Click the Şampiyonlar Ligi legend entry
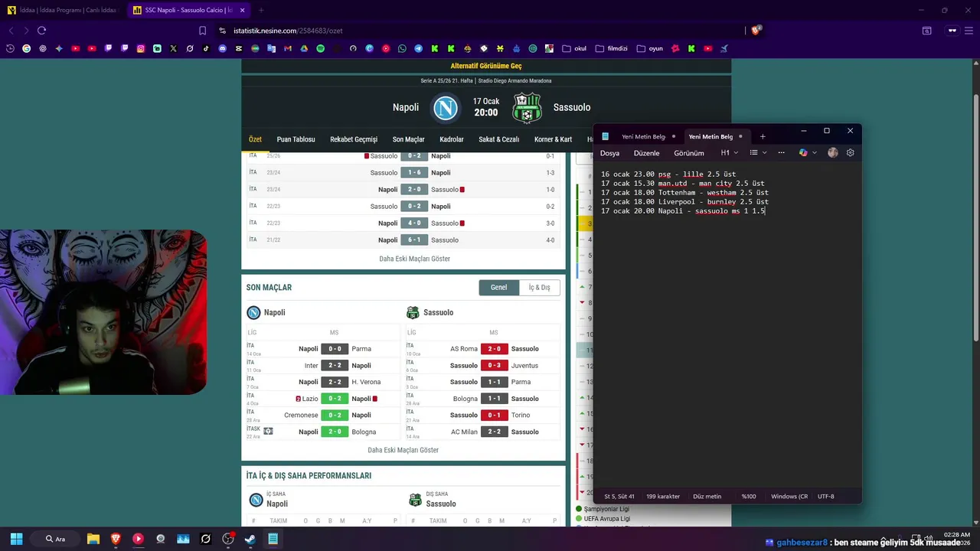This screenshot has width=980, height=551. (603, 509)
